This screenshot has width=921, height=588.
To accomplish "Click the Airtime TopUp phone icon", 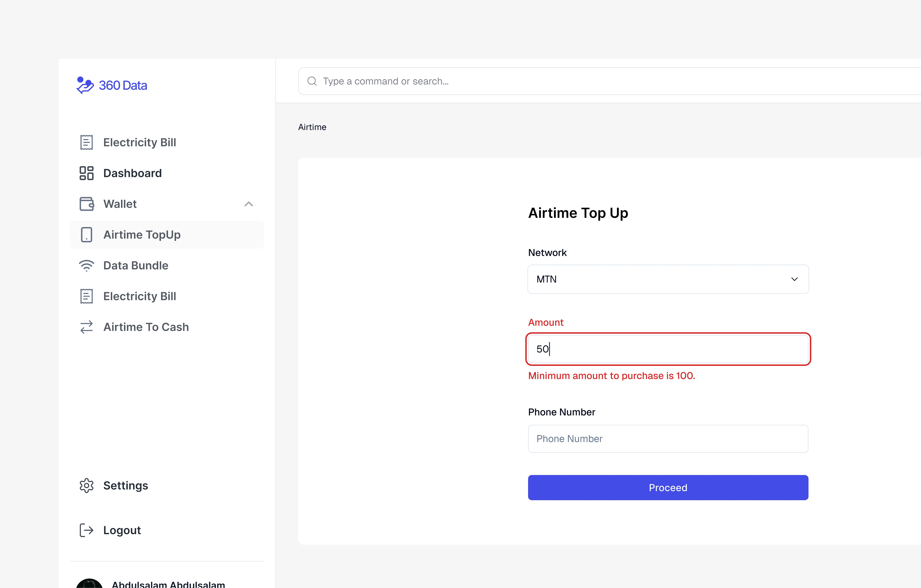I will click(86, 235).
